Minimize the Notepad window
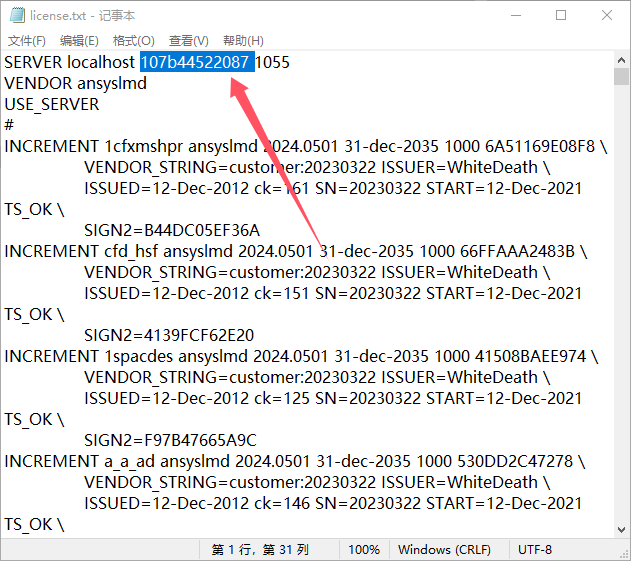 click(x=513, y=15)
